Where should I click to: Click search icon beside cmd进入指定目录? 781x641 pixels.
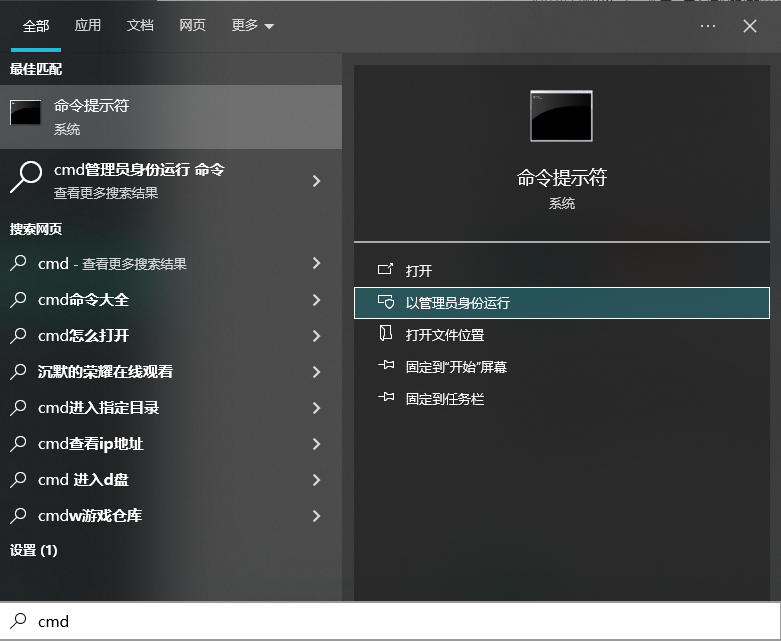(x=18, y=407)
